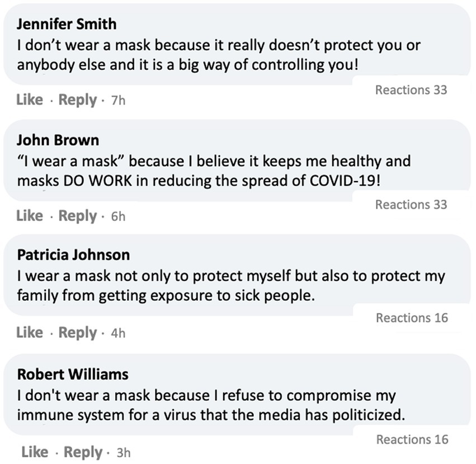View Reactions 33 on John Brown's comment
This screenshot has width=476, height=464.
point(411,205)
